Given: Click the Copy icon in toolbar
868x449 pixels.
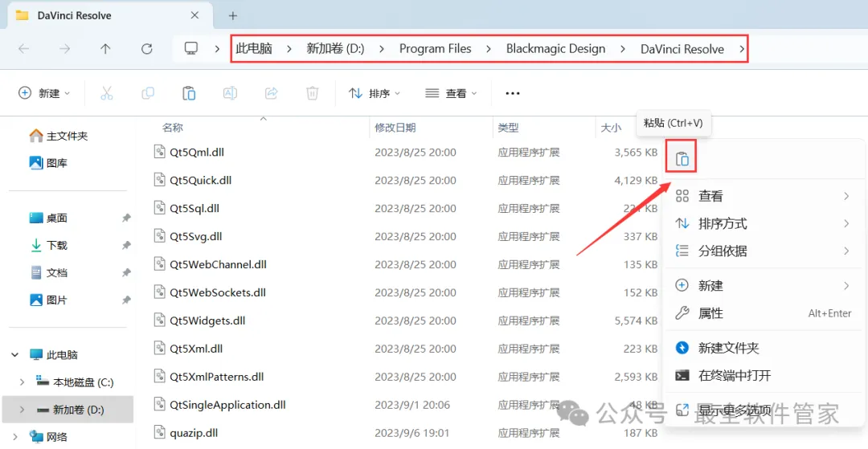Looking at the screenshot, I should point(148,93).
